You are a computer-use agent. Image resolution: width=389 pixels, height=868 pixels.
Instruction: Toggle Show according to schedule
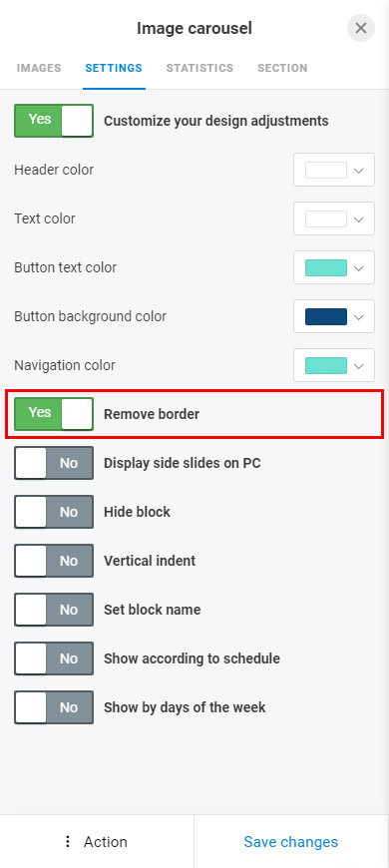[54, 658]
